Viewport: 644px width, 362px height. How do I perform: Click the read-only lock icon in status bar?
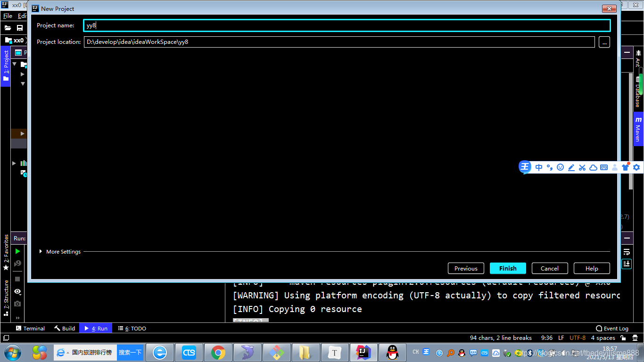pyautogui.click(x=623, y=337)
